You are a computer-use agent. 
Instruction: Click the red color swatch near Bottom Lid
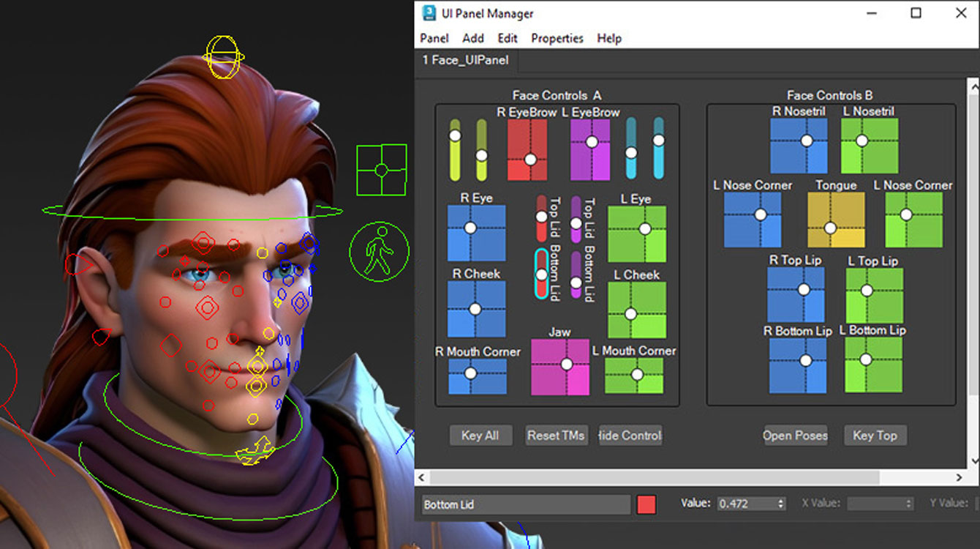click(646, 504)
